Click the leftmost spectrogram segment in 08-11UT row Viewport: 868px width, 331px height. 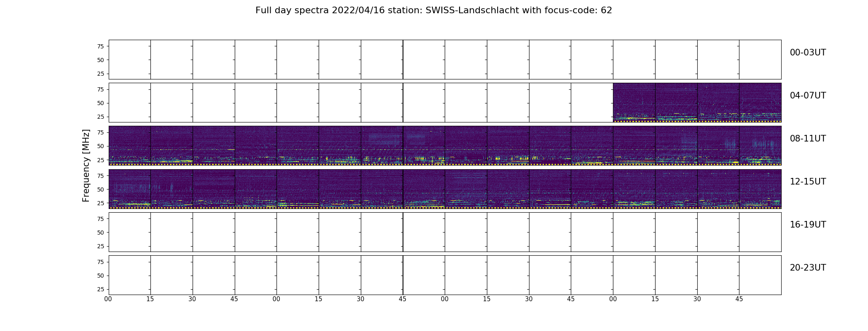129,146
